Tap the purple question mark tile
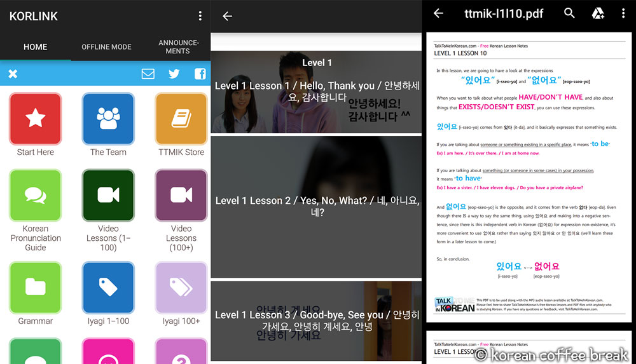 pos(181,351)
